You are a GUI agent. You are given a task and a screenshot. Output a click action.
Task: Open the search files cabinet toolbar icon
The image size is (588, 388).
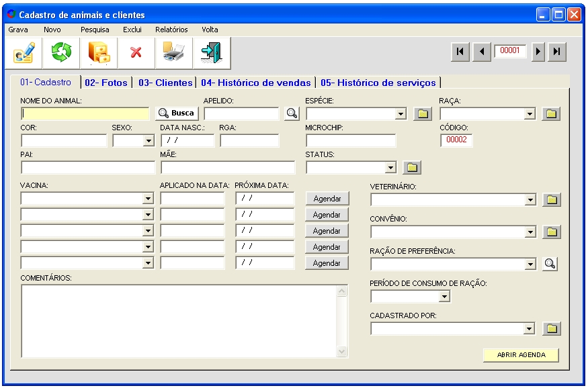[99, 52]
